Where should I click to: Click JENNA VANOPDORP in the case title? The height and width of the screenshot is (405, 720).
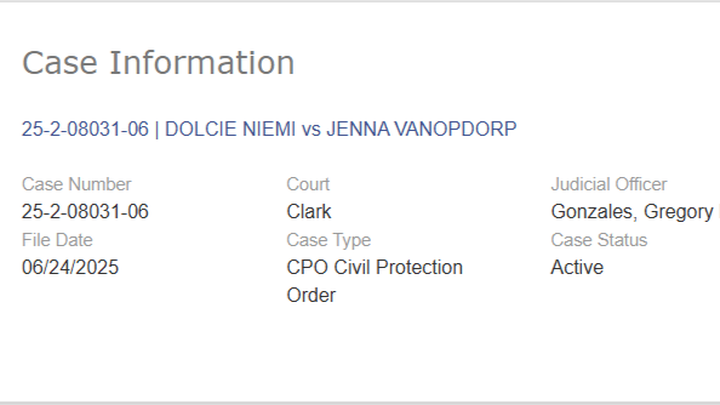(421, 129)
